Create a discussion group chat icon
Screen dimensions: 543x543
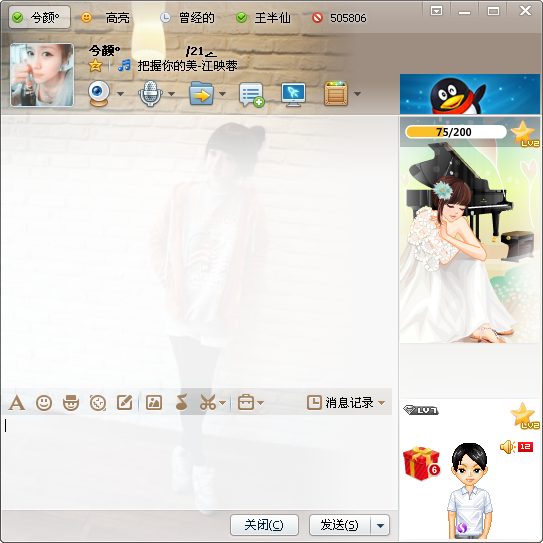(252, 94)
